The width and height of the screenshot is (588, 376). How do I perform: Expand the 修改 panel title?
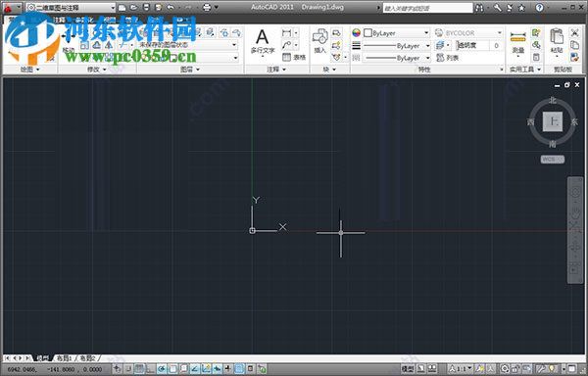click(x=97, y=70)
